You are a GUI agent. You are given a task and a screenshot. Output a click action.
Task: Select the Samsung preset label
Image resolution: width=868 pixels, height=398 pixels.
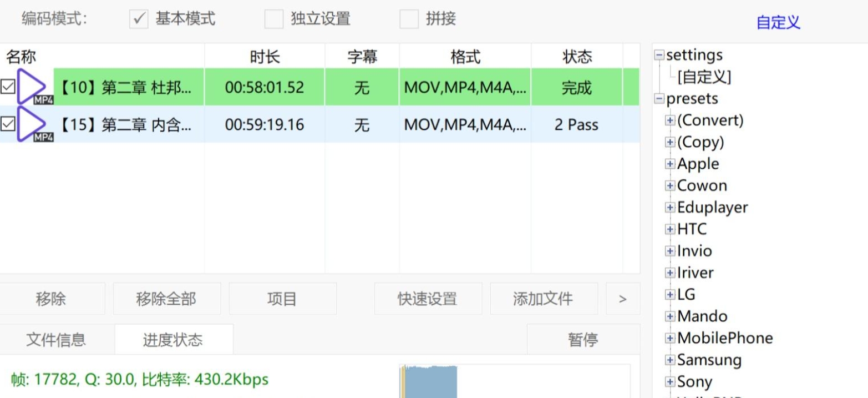[709, 360]
